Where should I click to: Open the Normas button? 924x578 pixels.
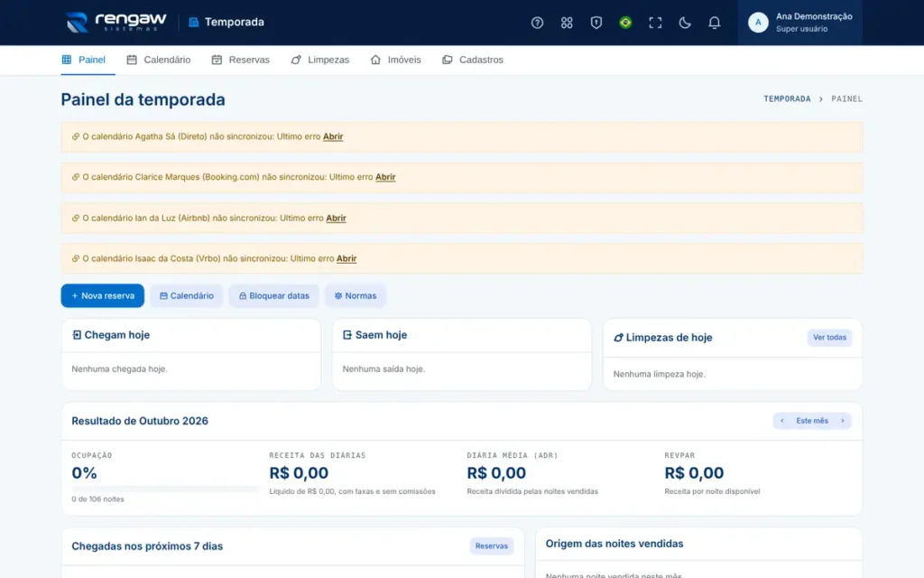(x=356, y=295)
